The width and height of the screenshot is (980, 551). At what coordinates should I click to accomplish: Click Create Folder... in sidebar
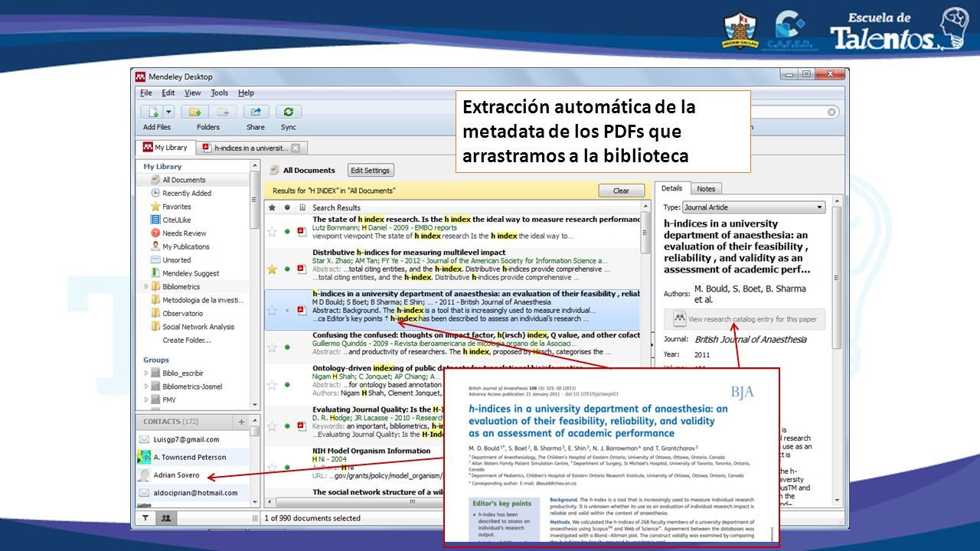pos(187,340)
